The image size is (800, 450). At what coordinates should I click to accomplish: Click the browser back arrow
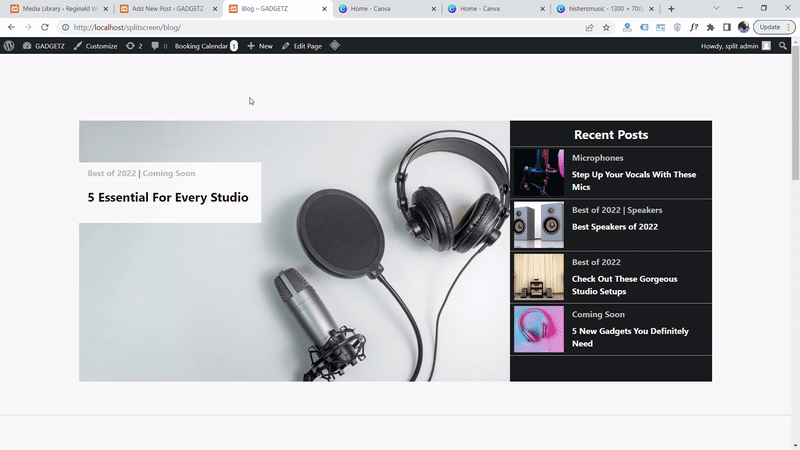(11, 27)
